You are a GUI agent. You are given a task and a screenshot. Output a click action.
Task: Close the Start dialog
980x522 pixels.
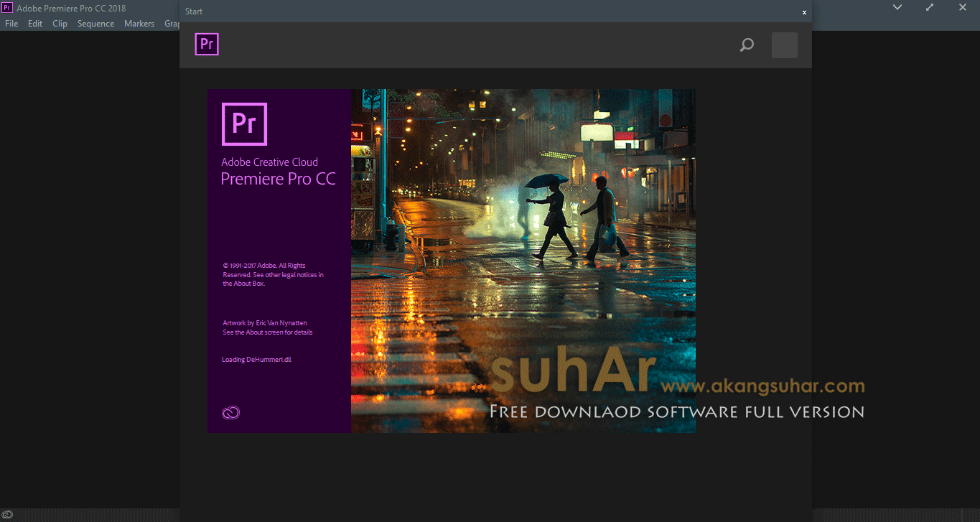[804, 12]
